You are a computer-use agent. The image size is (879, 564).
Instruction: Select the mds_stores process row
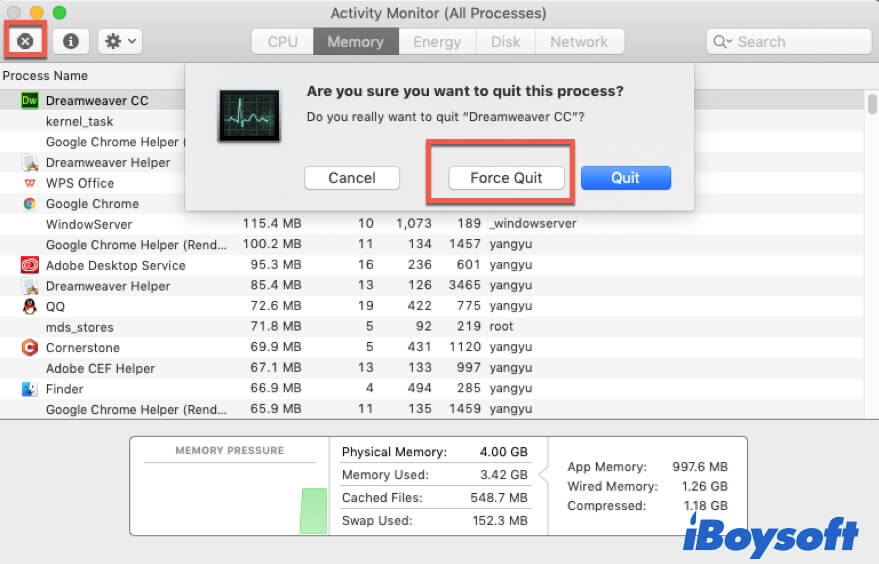tap(80, 327)
